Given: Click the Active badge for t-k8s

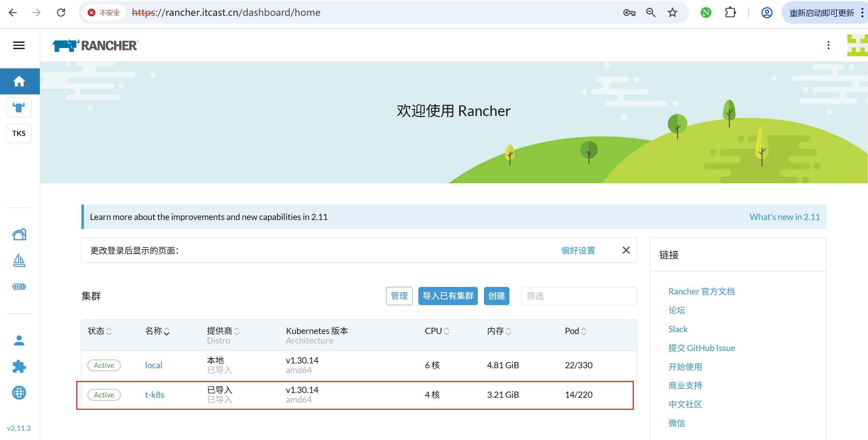Looking at the screenshot, I should (104, 395).
